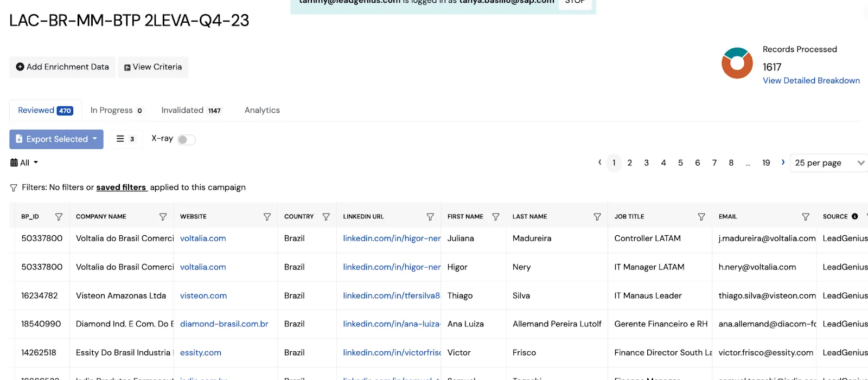
Task: Click the filter icon in Job Title column
Action: pyautogui.click(x=701, y=217)
